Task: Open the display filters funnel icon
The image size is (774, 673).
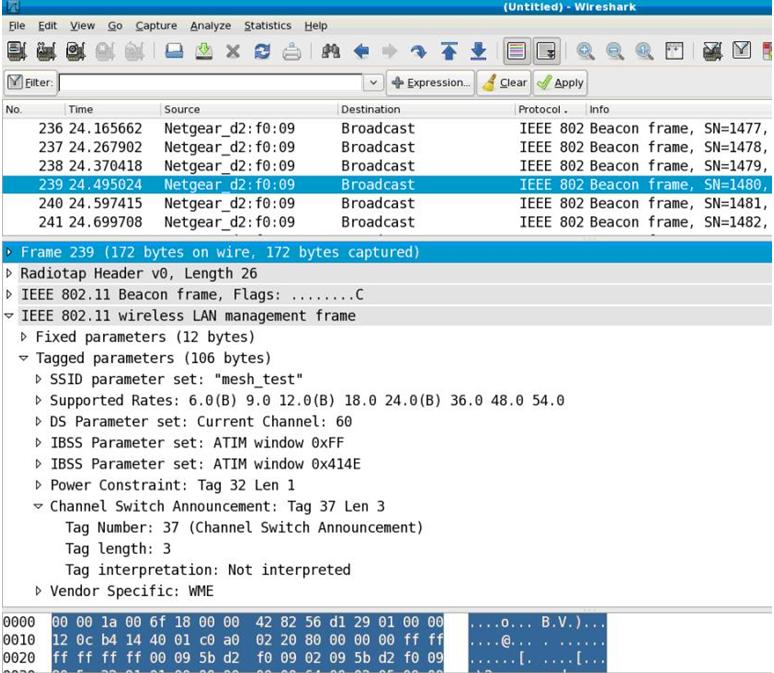Action: [x=741, y=50]
